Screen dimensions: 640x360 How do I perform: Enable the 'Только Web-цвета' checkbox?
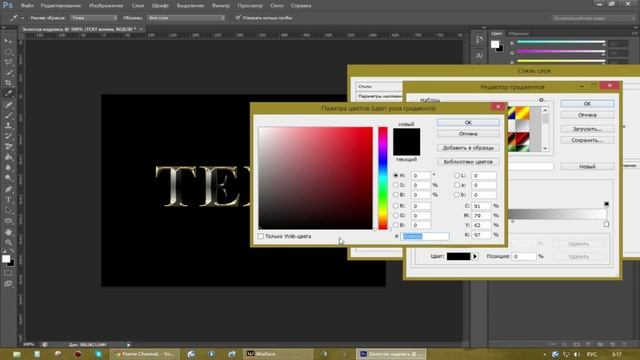pos(260,236)
